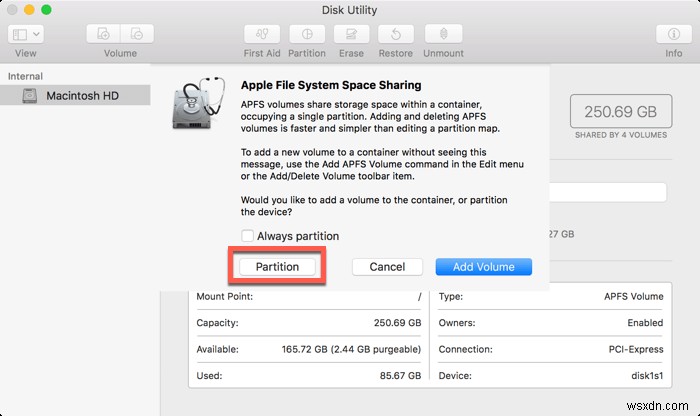Screen dimensions: 700x416
Task: Open the View sidebar dropdown
Action: coord(26,34)
